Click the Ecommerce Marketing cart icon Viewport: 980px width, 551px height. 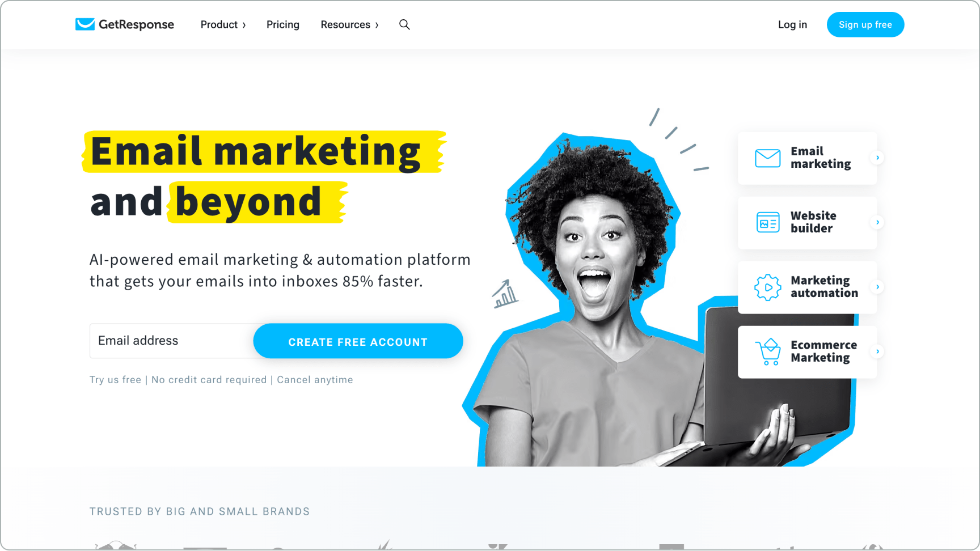(768, 352)
